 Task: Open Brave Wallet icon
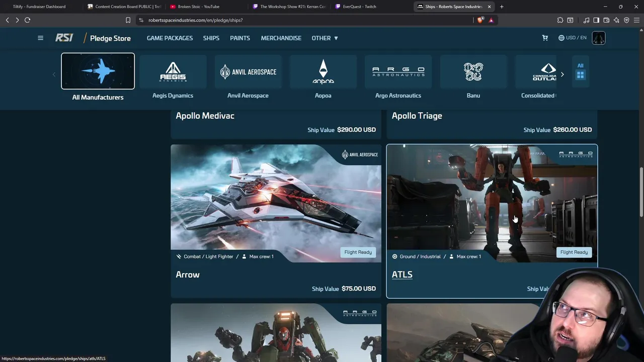click(606, 20)
